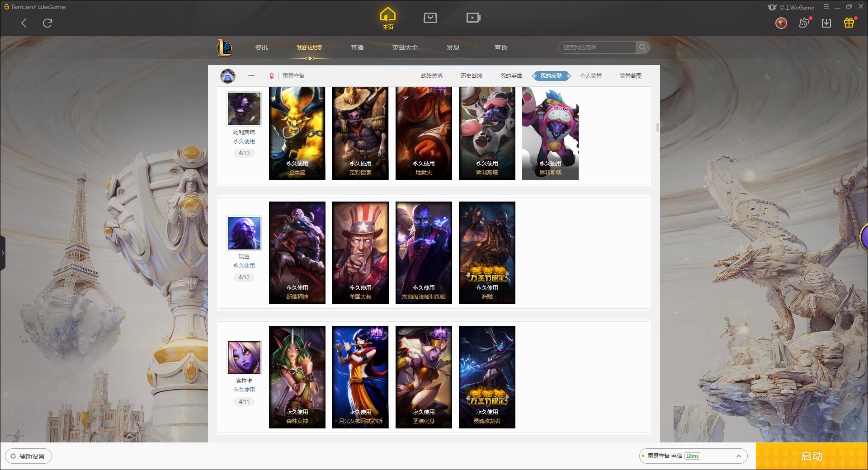The image size is (868, 470).
Task: Open the 主页 home icon
Action: tap(388, 19)
